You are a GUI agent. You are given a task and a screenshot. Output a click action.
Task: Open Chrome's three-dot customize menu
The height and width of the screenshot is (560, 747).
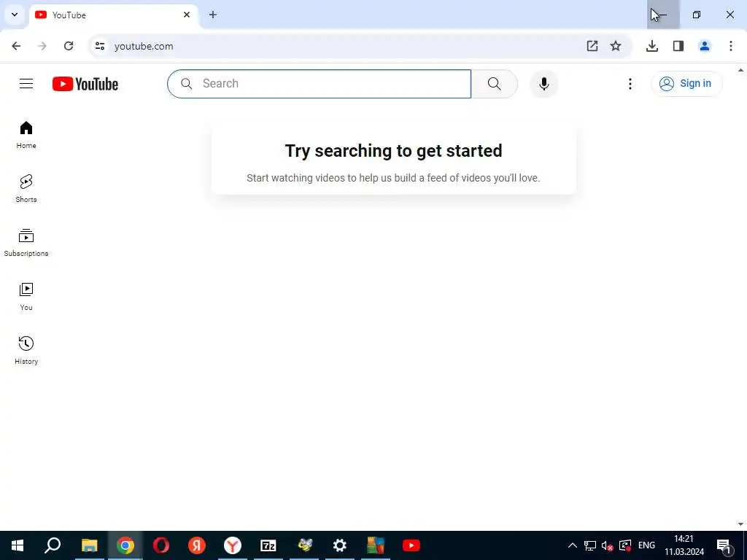click(730, 46)
